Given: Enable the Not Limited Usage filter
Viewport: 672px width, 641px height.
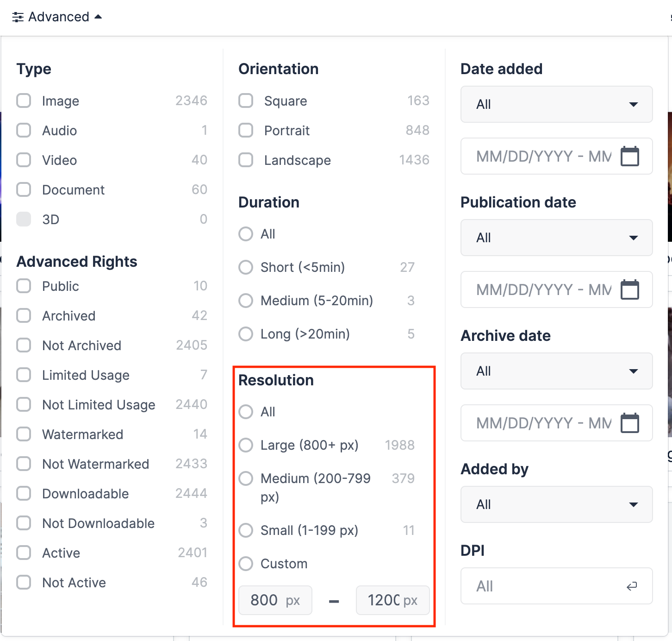Looking at the screenshot, I should 24,404.
